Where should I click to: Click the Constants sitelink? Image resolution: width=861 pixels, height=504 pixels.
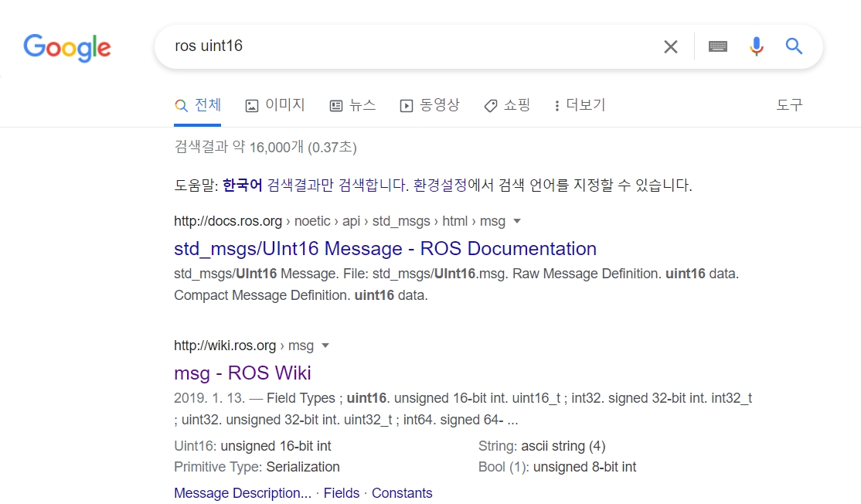tap(402, 493)
